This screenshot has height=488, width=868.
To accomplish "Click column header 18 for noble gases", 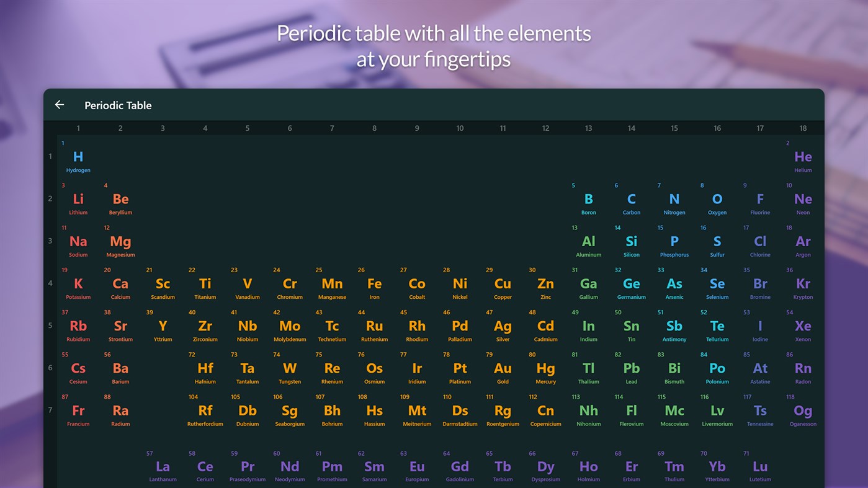I will [x=802, y=128].
